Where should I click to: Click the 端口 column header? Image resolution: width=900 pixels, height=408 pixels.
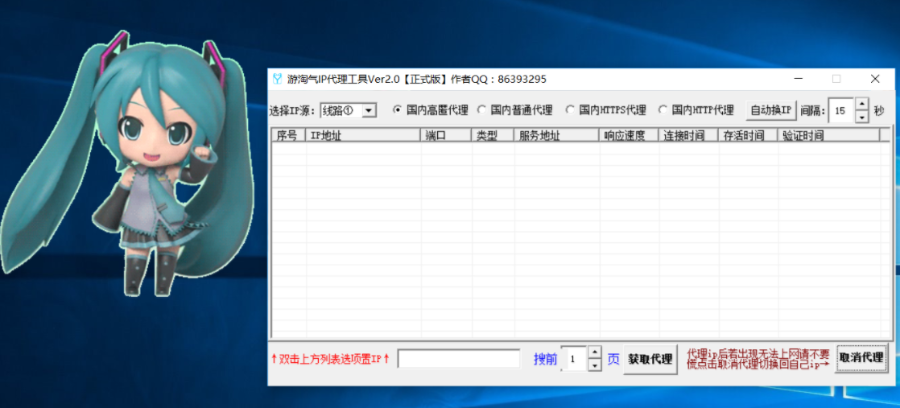pyautogui.click(x=447, y=135)
